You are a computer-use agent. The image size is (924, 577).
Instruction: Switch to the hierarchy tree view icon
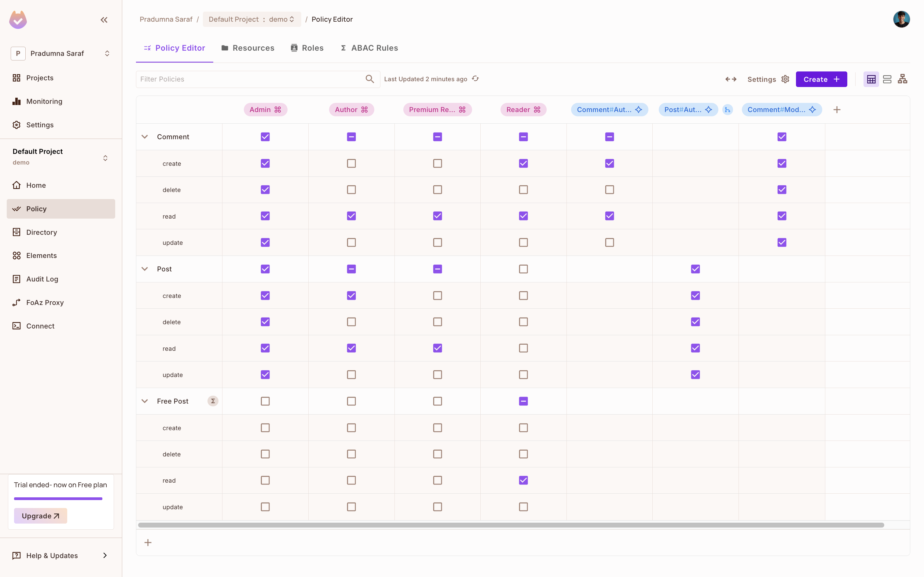(902, 79)
